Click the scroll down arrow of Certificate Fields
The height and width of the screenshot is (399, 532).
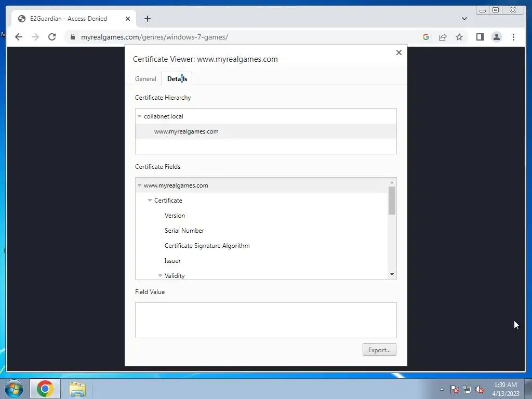click(392, 274)
